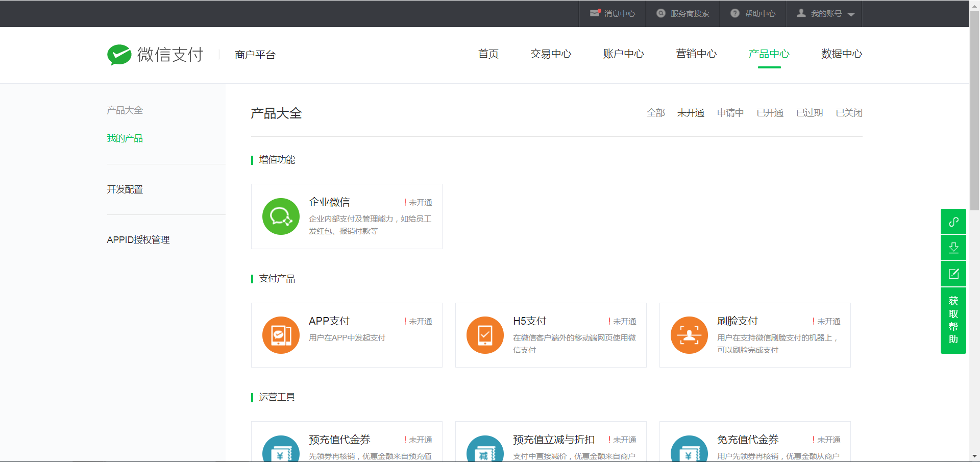Open the H5支付 product title
The width and height of the screenshot is (980, 462).
[x=530, y=321]
